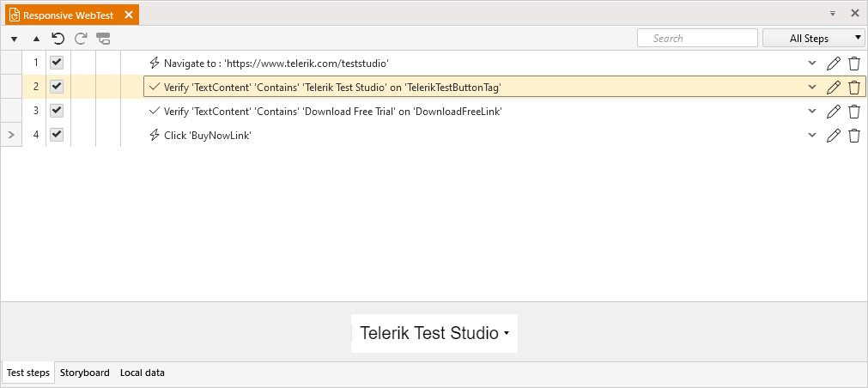Click the Undo icon in the toolbar
The image size is (868, 388).
[58, 38]
